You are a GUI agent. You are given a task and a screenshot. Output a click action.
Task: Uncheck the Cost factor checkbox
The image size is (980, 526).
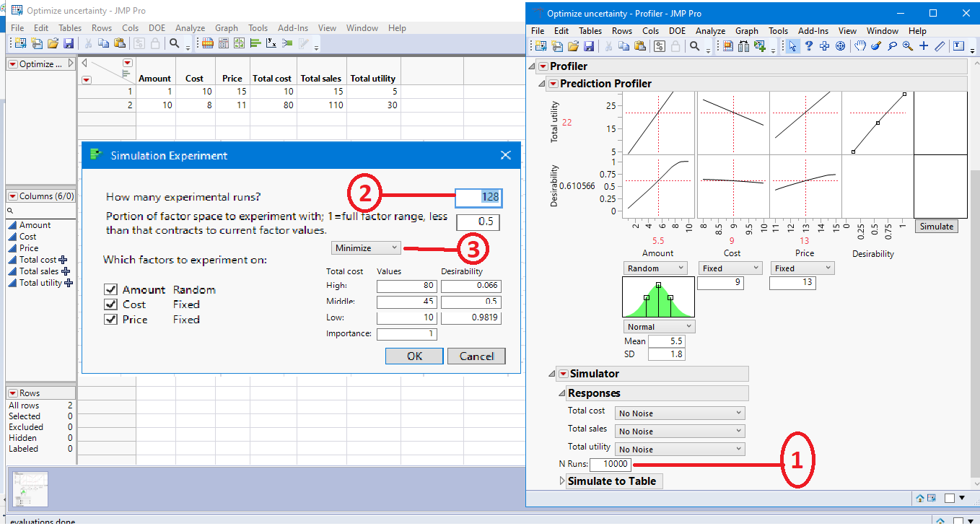point(110,304)
